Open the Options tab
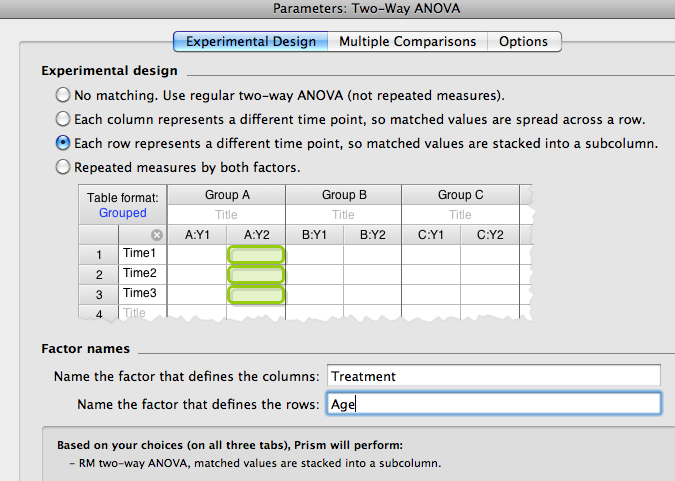The image size is (675, 481). pyautogui.click(x=524, y=41)
